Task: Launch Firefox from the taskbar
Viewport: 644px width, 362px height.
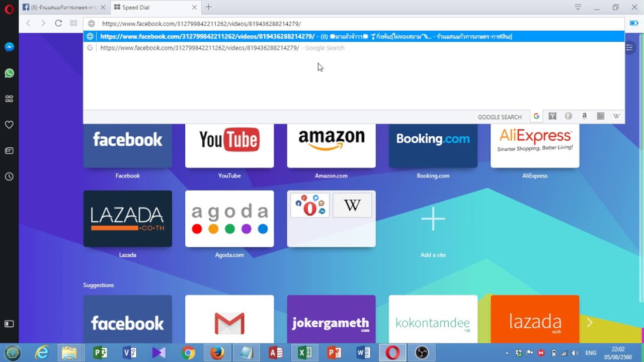Action: tap(217, 353)
